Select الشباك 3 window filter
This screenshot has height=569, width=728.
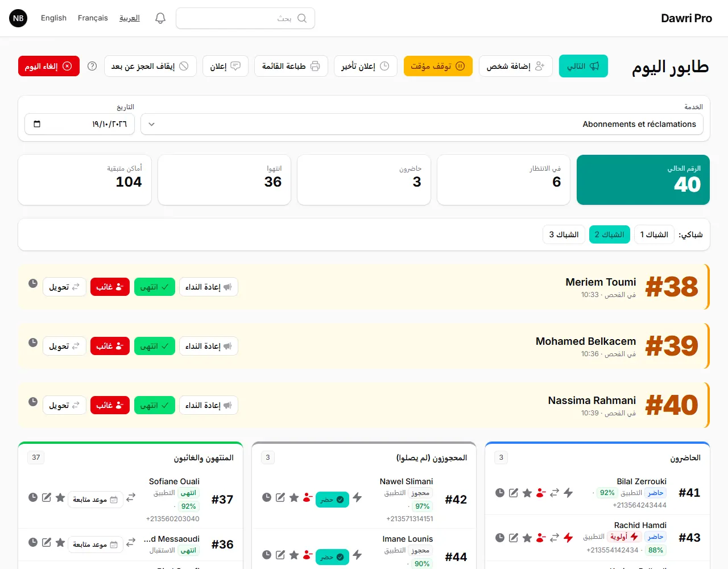point(564,234)
